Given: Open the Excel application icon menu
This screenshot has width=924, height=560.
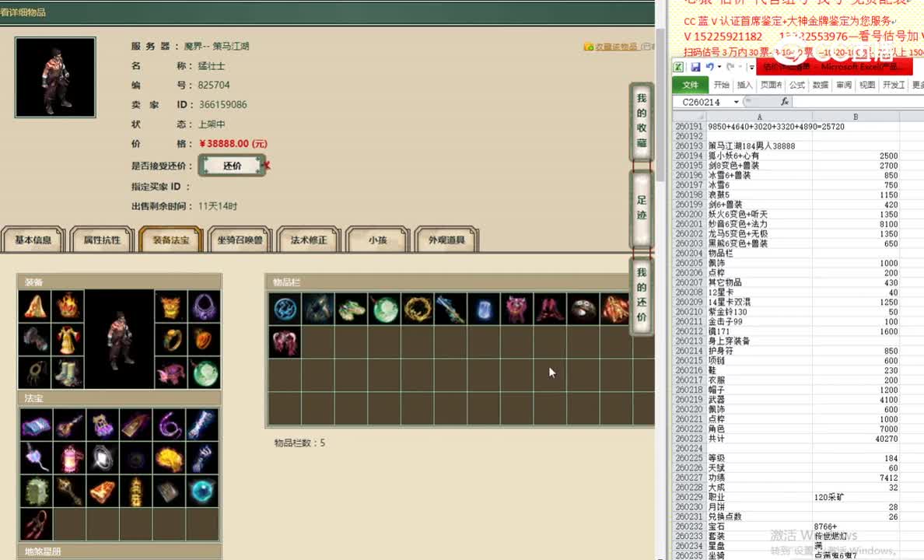Looking at the screenshot, I should [x=679, y=67].
